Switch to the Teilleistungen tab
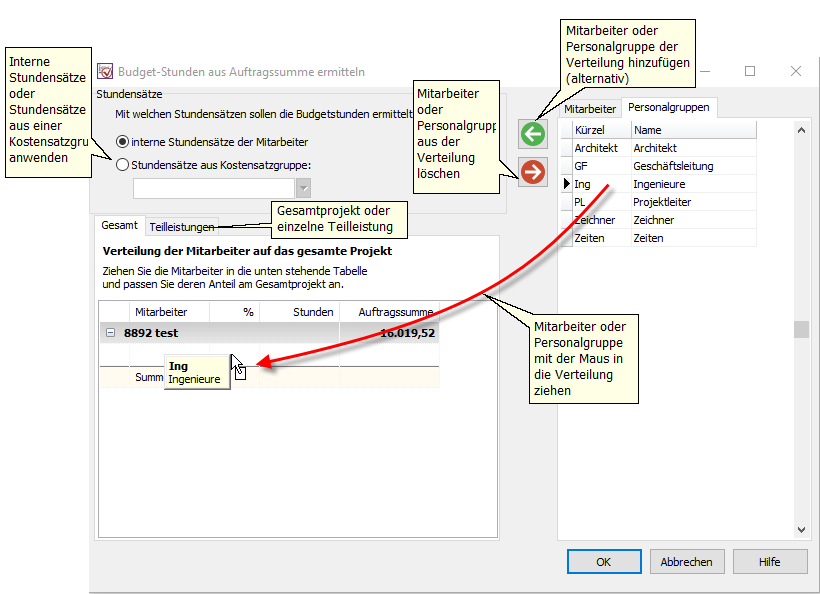Viewport: 820px width, 594px height. click(182, 227)
